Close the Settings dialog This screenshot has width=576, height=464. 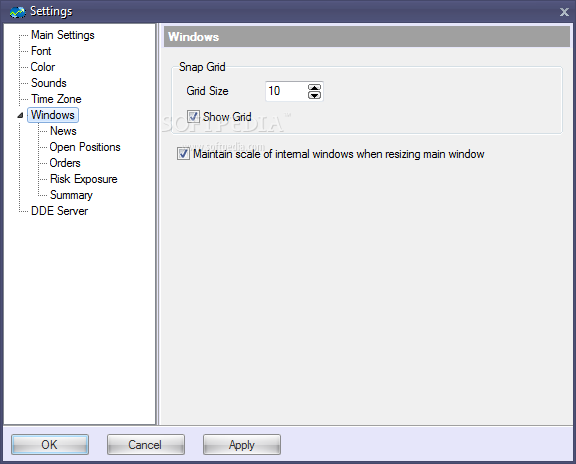point(564,12)
